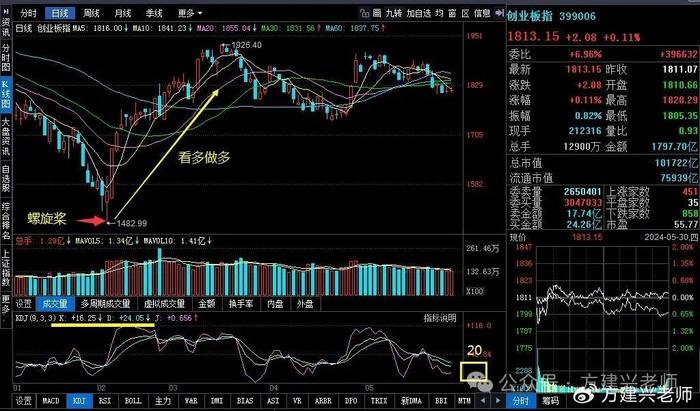
Task: Click the 创业板指 399006 index title
Action: tap(551, 17)
